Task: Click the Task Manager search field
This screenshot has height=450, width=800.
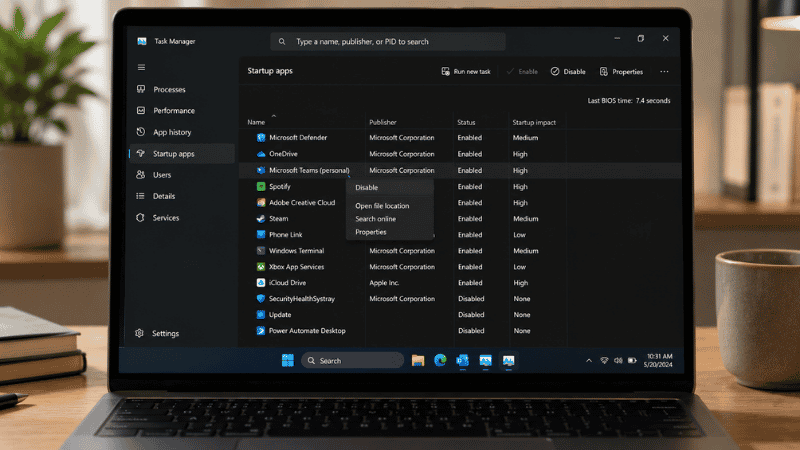Action: (388, 41)
